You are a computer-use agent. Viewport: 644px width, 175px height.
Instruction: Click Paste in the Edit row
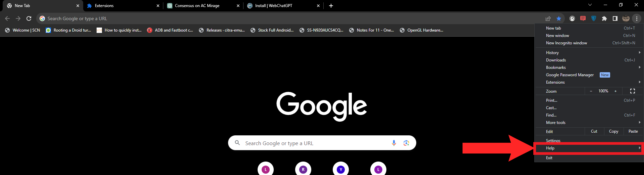633,131
